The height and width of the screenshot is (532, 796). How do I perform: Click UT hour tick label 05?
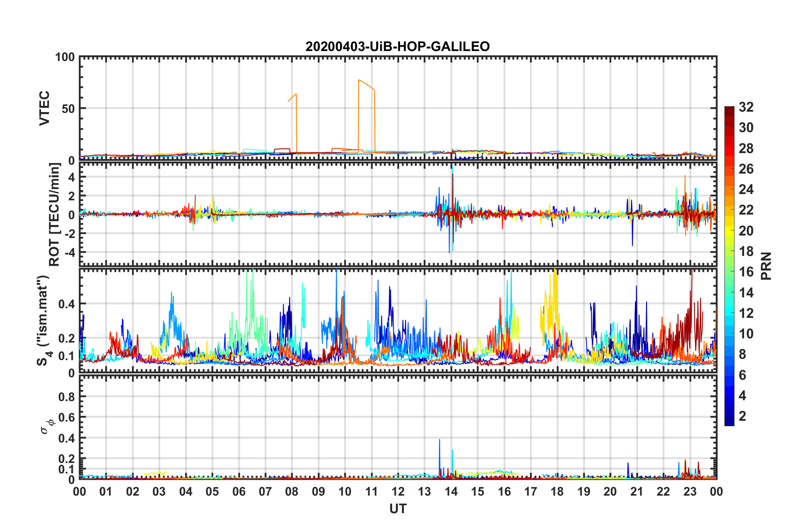click(x=212, y=491)
